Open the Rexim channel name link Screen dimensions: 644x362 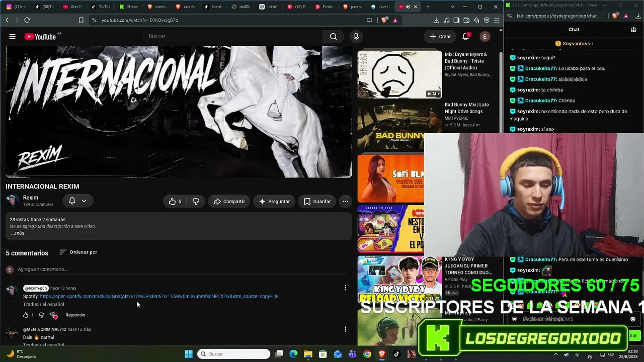(31, 198)
